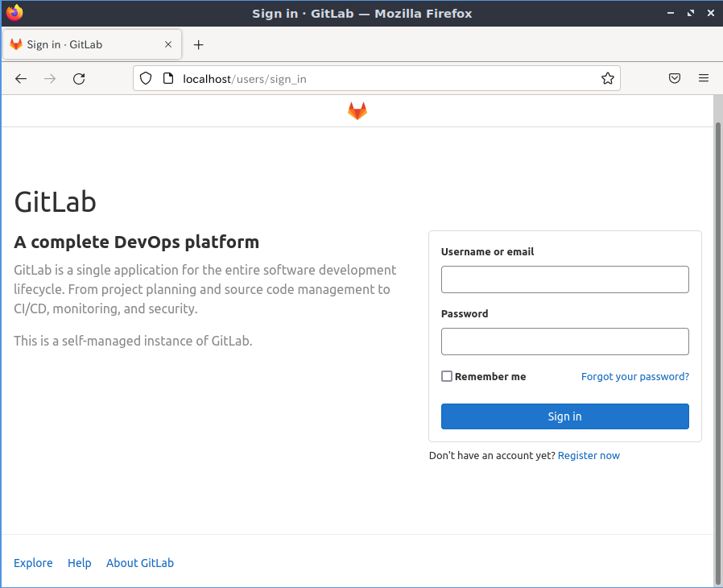Click 'This is a self-managed instance' text
The width and height of the screenshot is (723, 588).
[133, 341]
